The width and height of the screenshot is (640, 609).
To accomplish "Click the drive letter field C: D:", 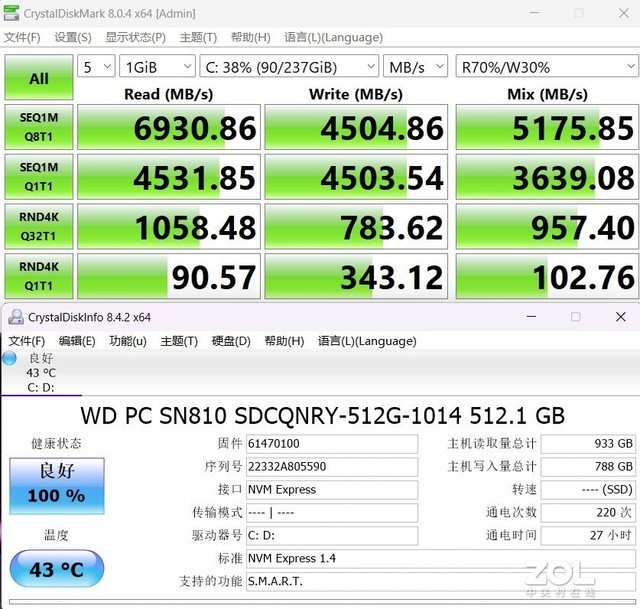I will (332, 535).
